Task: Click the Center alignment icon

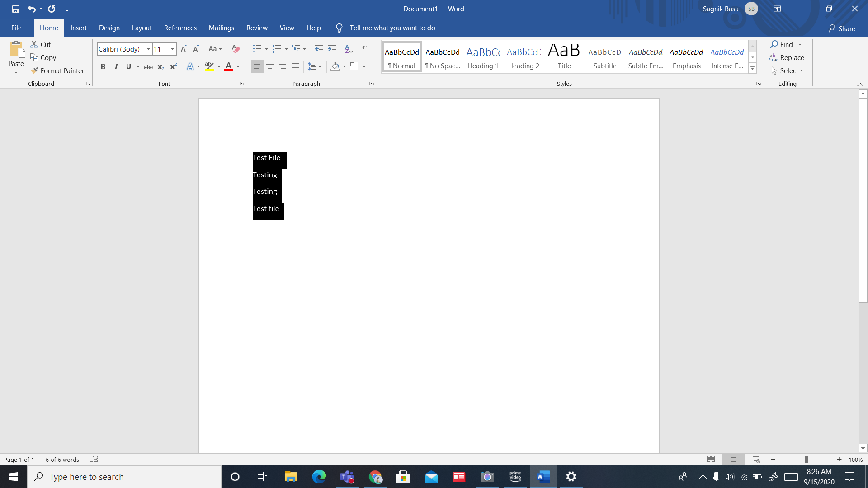Action: 270,66
